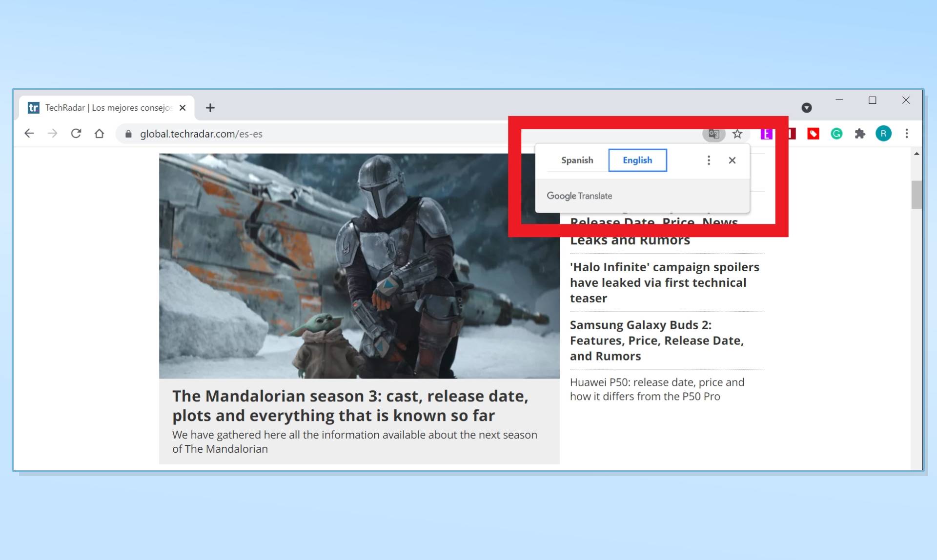Open the profile avatar labeled R
The image size is (937, 560).
click(883, 134)
